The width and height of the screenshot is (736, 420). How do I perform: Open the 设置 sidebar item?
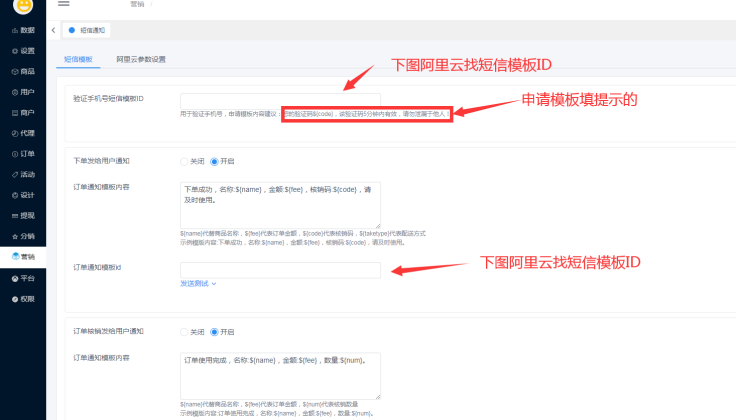coord(23,51)
